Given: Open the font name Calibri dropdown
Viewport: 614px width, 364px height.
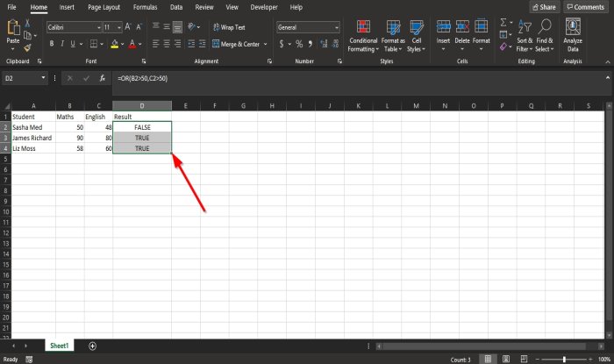Looking at the screenshot, I should 98,27.
